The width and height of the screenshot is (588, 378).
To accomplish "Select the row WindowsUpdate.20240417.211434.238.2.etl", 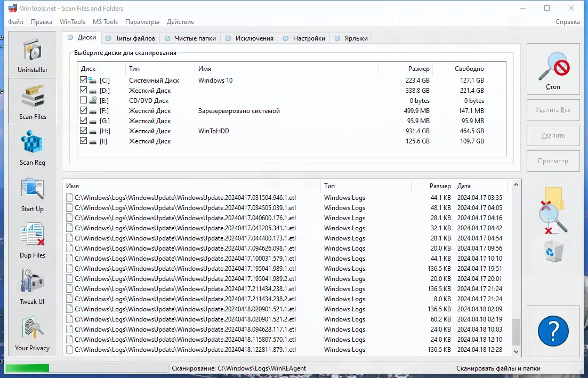I will click(x=287, y=299).
